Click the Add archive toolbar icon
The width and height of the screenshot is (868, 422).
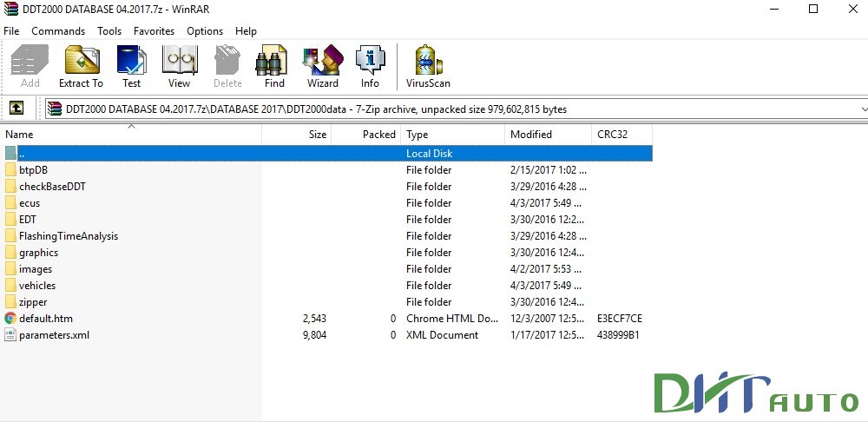click(30, 59)
